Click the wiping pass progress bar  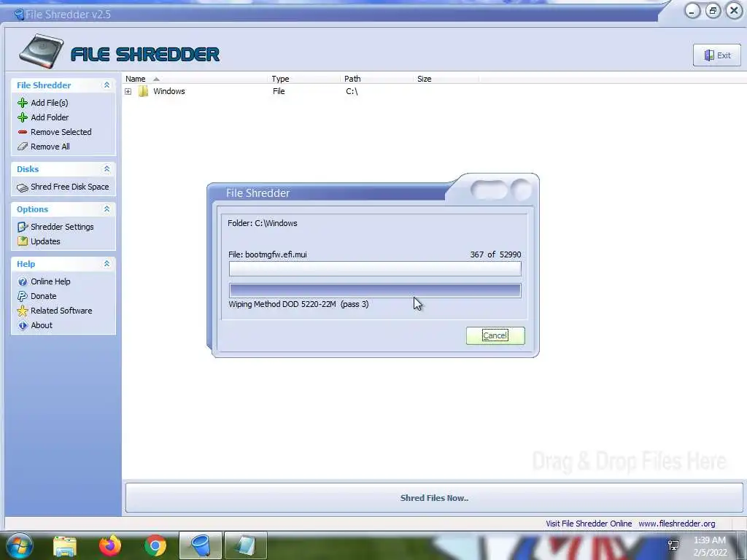pos(375,290)
